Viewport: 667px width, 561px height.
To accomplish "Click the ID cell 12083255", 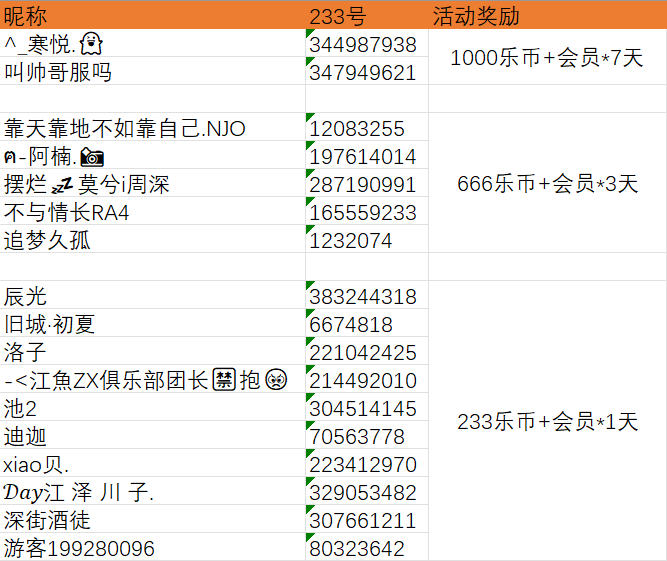I will point(367,127).
